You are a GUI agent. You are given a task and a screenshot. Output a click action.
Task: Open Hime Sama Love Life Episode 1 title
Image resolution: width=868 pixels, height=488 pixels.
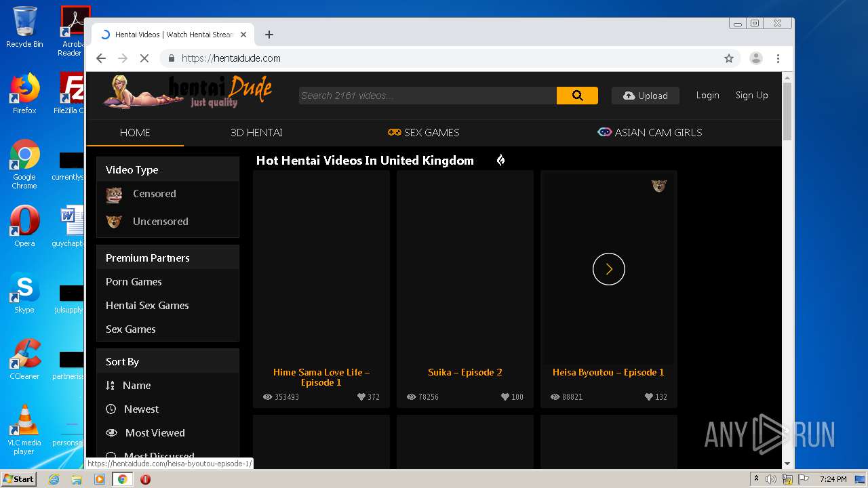tap(321, 378)
